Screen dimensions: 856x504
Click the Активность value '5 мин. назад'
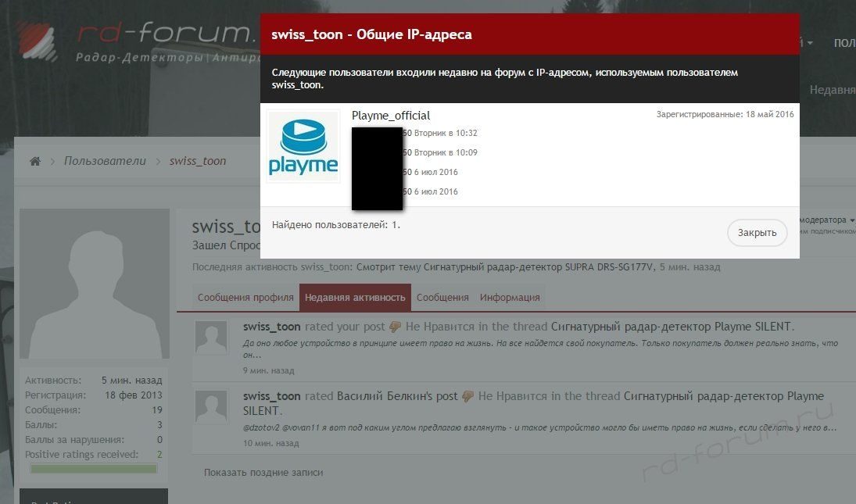[x=131, y=381]
